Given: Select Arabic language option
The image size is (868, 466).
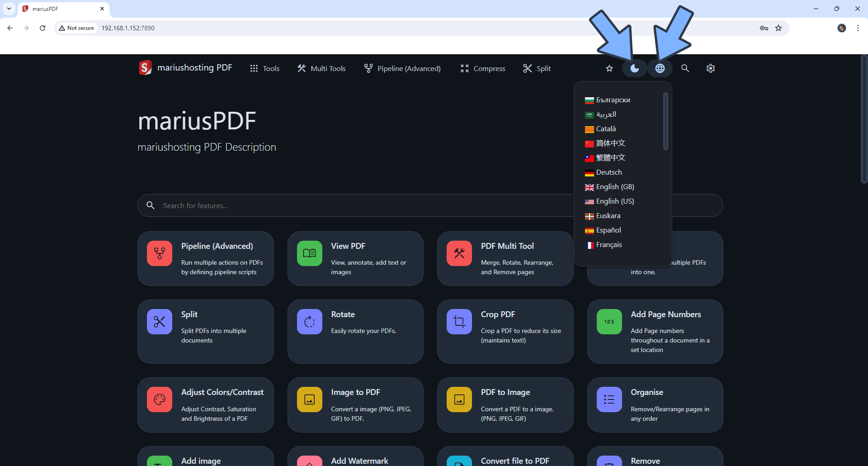Looking at the screenshot, I should pyautogui.click(x=600, y=114).
